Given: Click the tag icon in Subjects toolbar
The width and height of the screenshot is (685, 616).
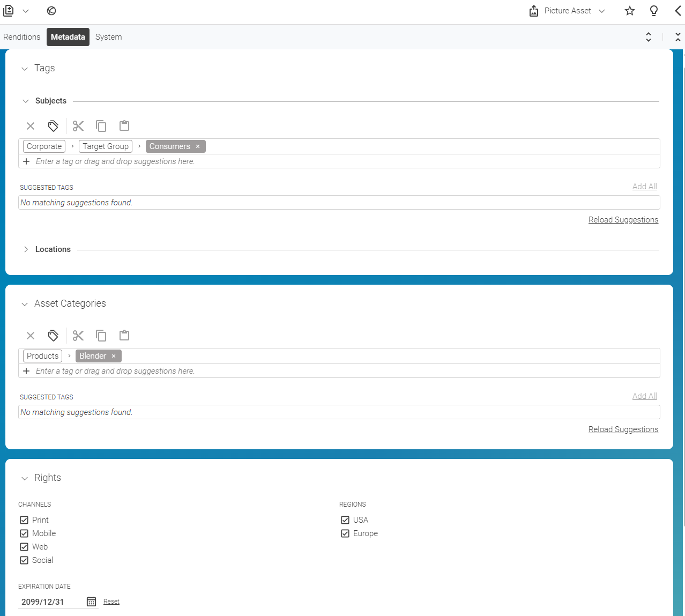Looking at the screenshot, I should pyautogui.click(x=53, y=125).
